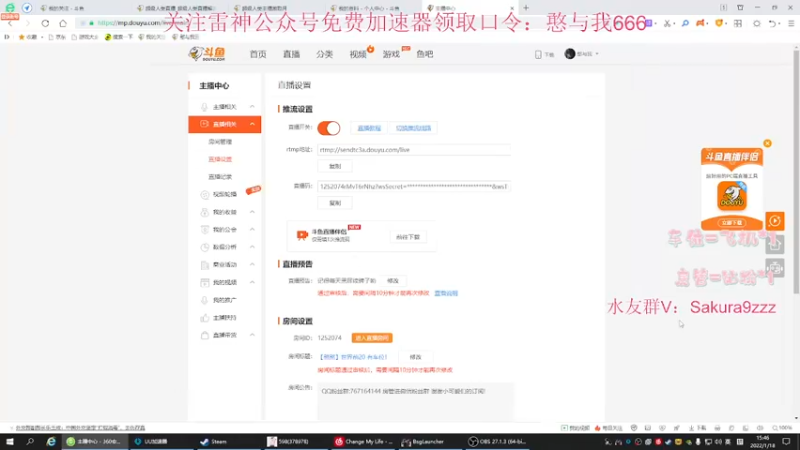
Task: Open the 视频 nav item
Action: coord(358,54)
